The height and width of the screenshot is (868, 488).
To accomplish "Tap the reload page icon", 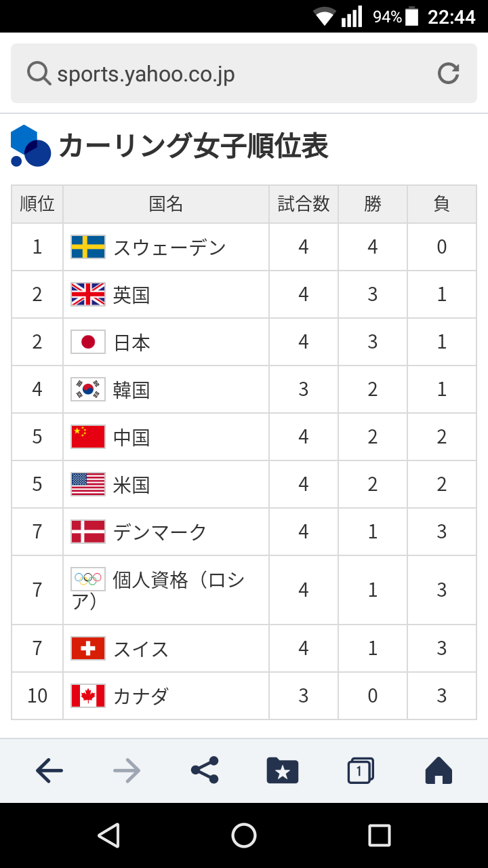I will 448,73.
